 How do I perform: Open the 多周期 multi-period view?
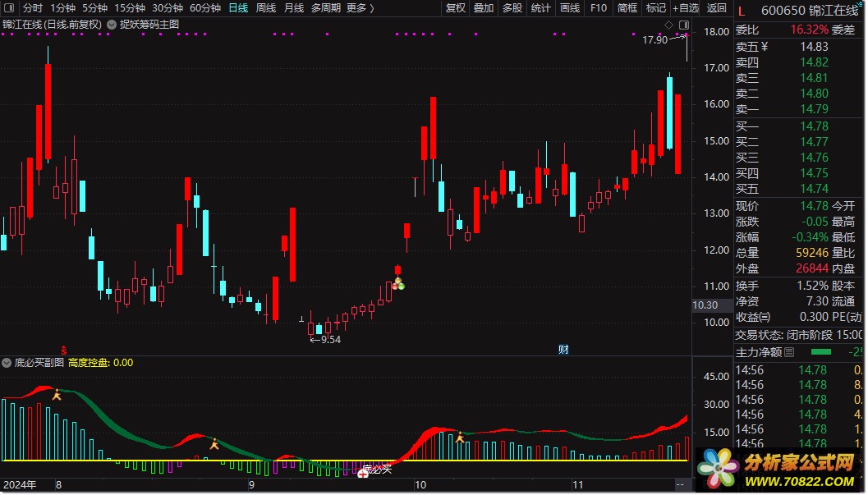coord(325,8)
